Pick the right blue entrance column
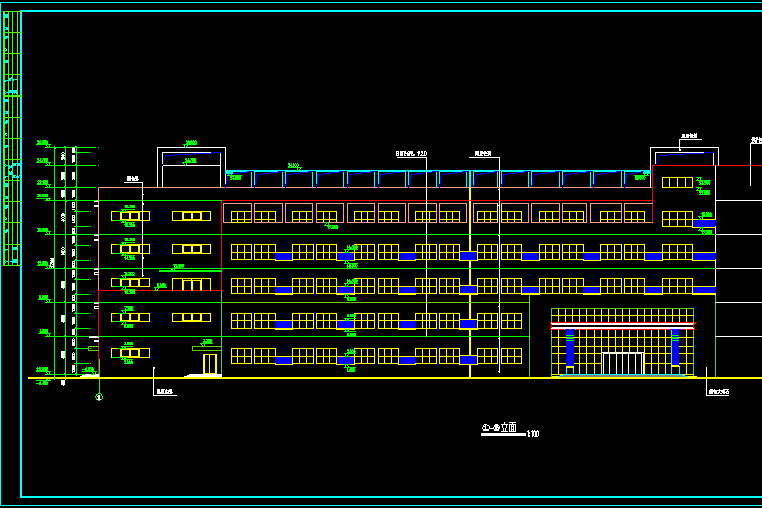This screenshot has height=508, width=762. (x=675, y=350)
